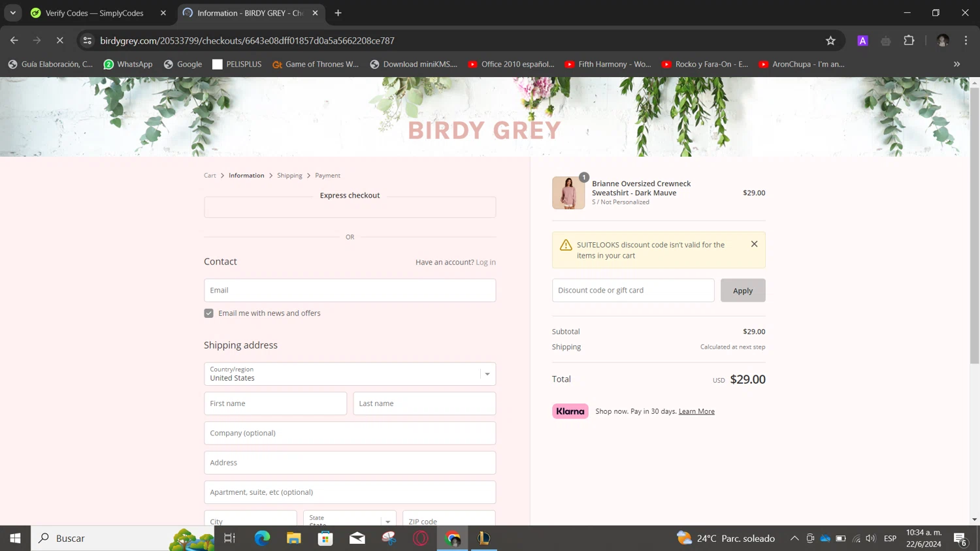980x551 pixels.
Task: Open a new browser tab
Action: [338, 13]
